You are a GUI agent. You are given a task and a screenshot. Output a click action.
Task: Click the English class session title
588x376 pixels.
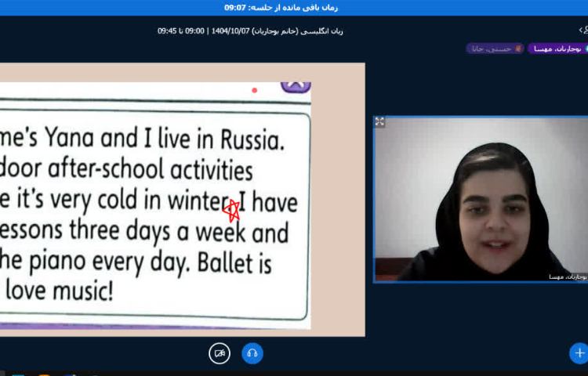[250, 31]
